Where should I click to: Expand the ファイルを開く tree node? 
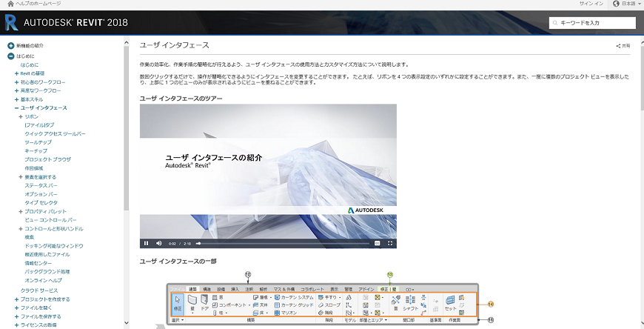pos(16,308)
